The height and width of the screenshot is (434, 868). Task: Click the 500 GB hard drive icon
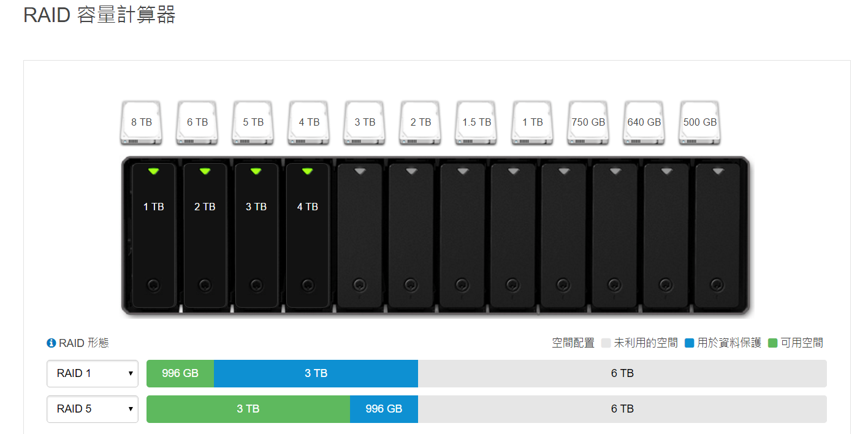coord(700,123)
